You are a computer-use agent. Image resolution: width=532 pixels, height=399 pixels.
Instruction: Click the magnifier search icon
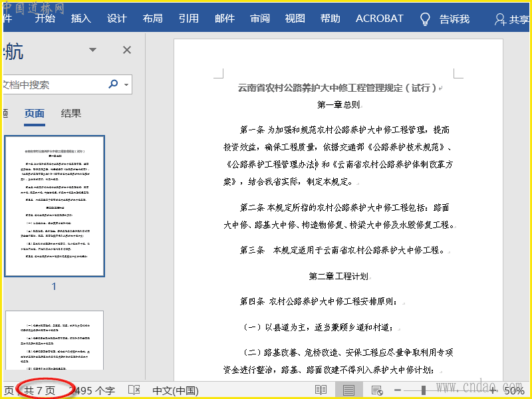click(113, 84)
